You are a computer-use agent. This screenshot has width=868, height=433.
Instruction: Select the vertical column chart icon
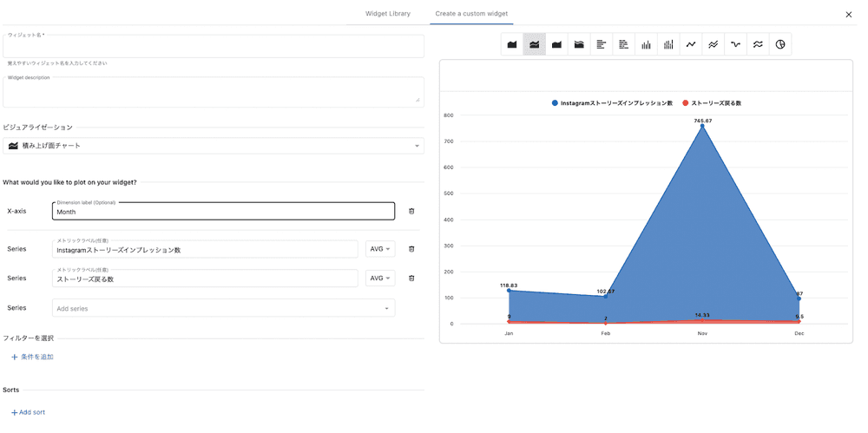click(x=646, y=44)
